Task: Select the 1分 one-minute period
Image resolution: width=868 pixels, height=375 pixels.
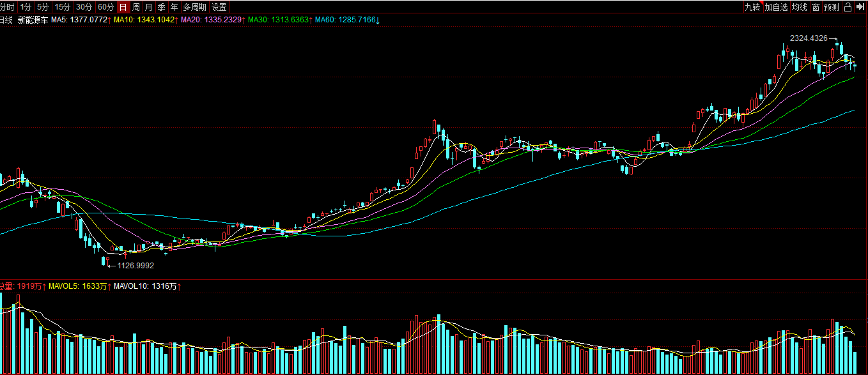Action: coord(26,7)
